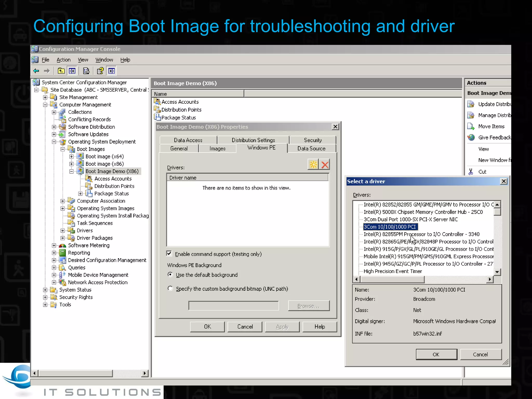Switch to the Data Source tab
This screenshot has height=399, width=532.
click(311, 148)
